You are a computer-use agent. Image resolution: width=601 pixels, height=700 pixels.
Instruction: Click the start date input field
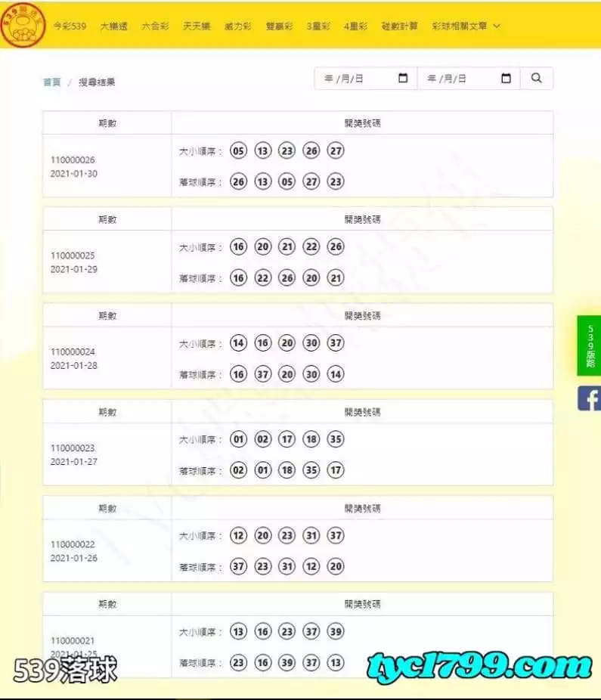pos(366,79)
